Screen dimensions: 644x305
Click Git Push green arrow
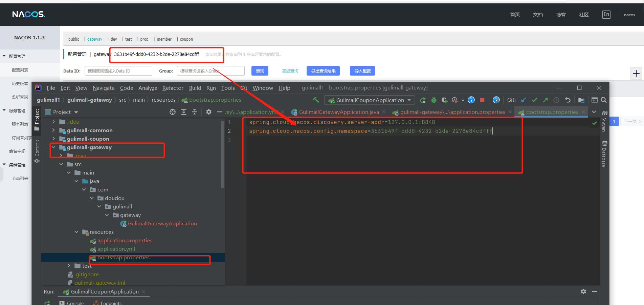coord(545,100)
